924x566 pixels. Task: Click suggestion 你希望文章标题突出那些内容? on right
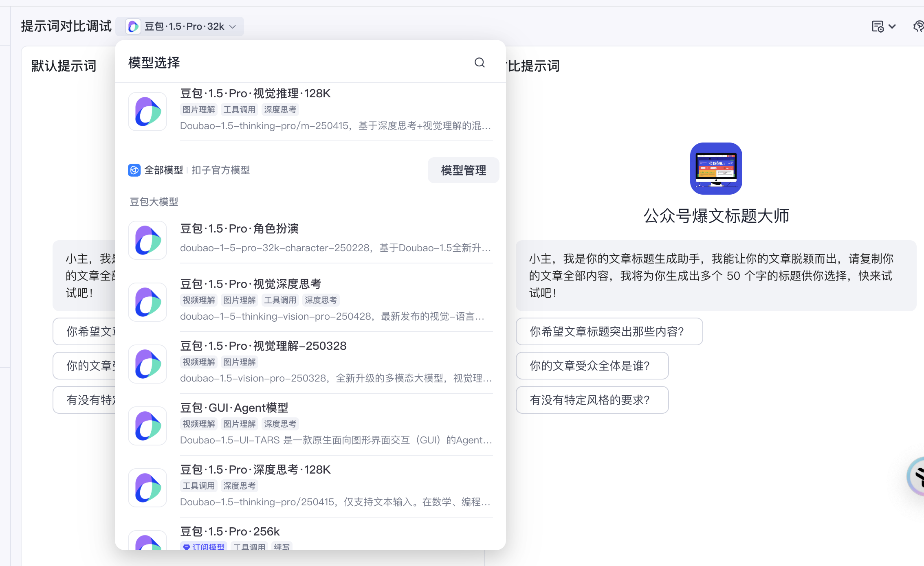(x=609, y=331)
